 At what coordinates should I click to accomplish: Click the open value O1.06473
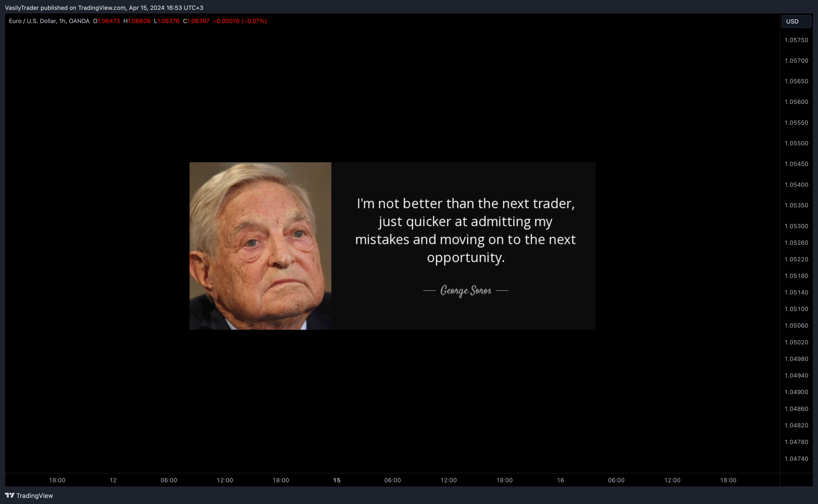[106, 21]
